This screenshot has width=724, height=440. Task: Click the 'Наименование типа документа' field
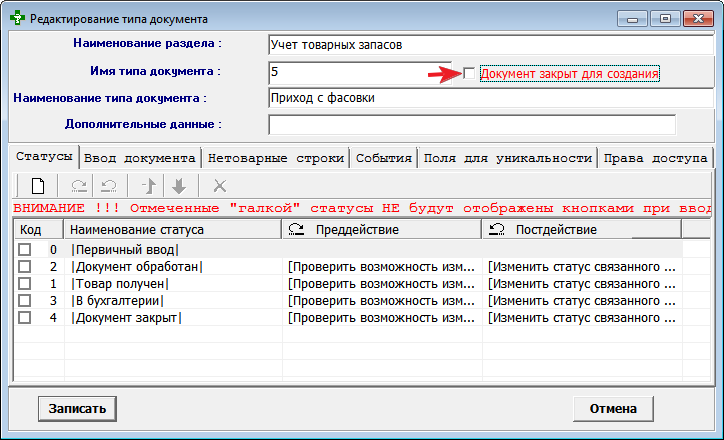[491, 98]
